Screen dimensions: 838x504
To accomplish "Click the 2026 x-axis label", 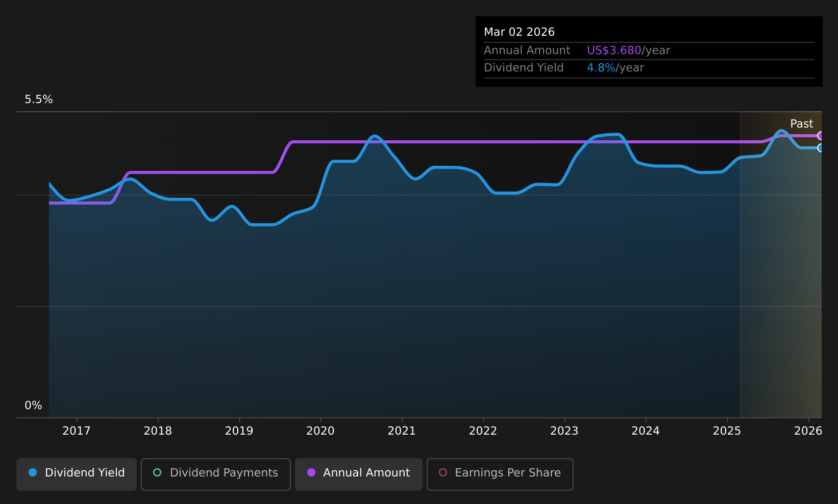I will 808,431.
